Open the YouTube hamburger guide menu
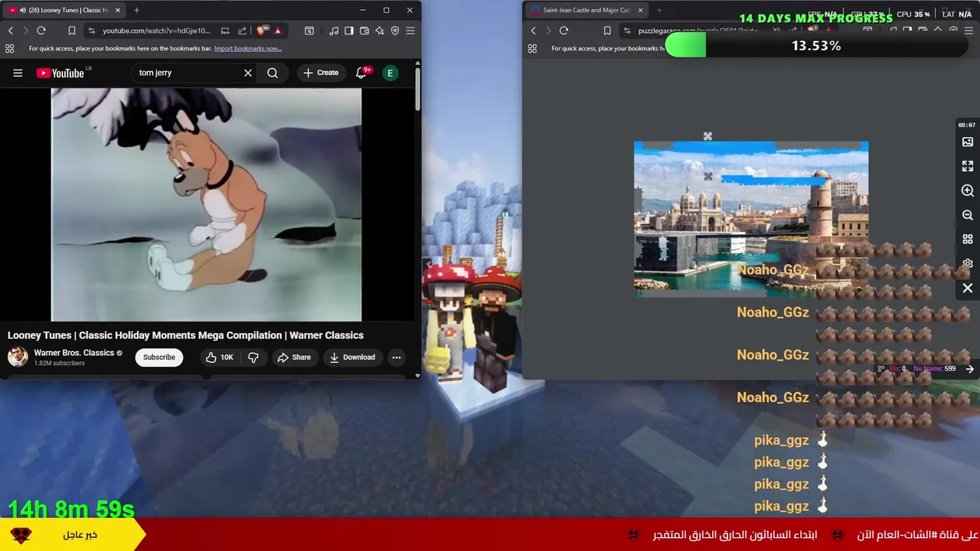 click(18, 73)
